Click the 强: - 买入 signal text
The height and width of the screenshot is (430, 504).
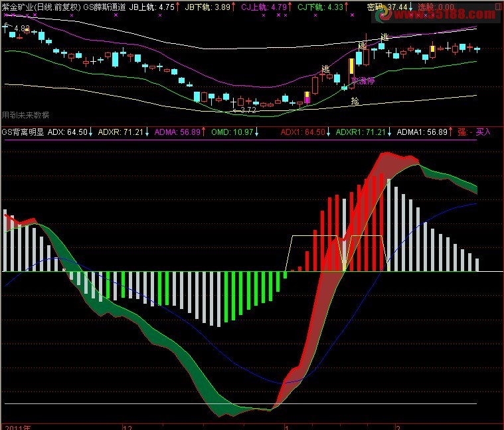click(x=474, y=132)
